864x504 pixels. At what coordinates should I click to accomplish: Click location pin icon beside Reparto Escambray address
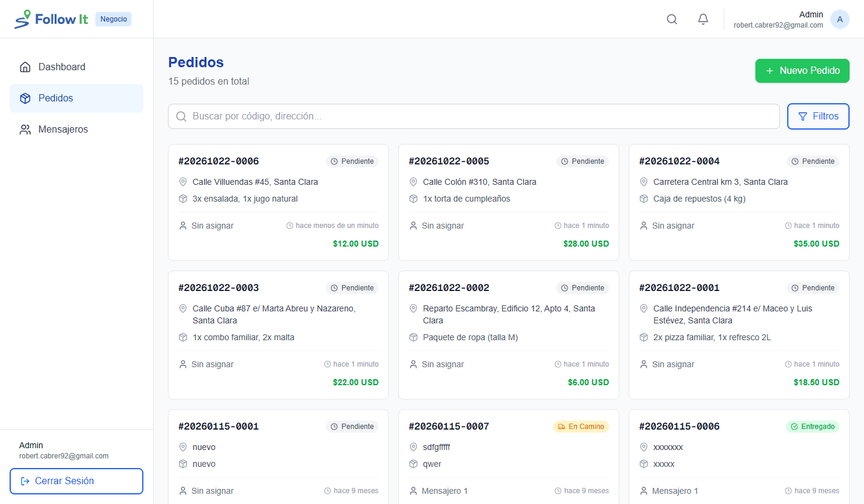pos(413,308)
